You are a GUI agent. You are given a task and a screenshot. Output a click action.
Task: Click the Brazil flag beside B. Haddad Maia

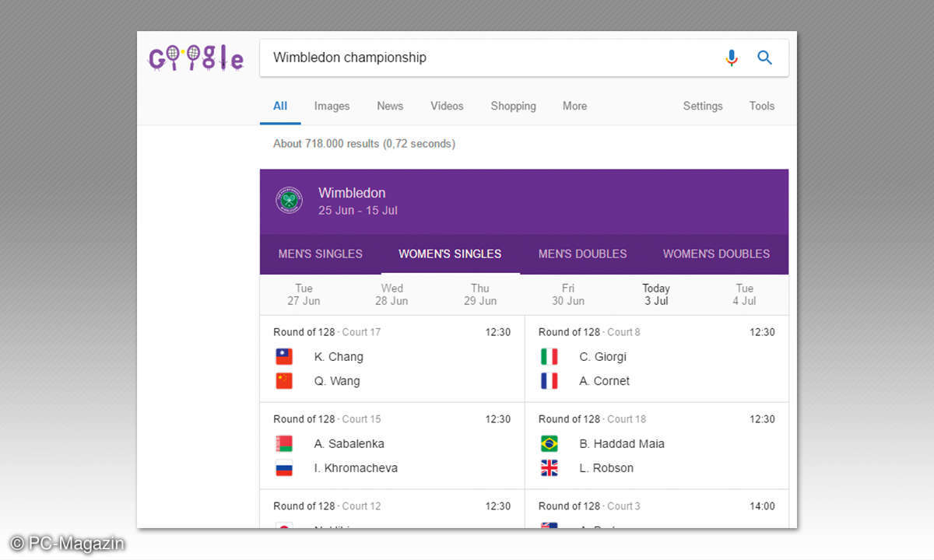550,444
